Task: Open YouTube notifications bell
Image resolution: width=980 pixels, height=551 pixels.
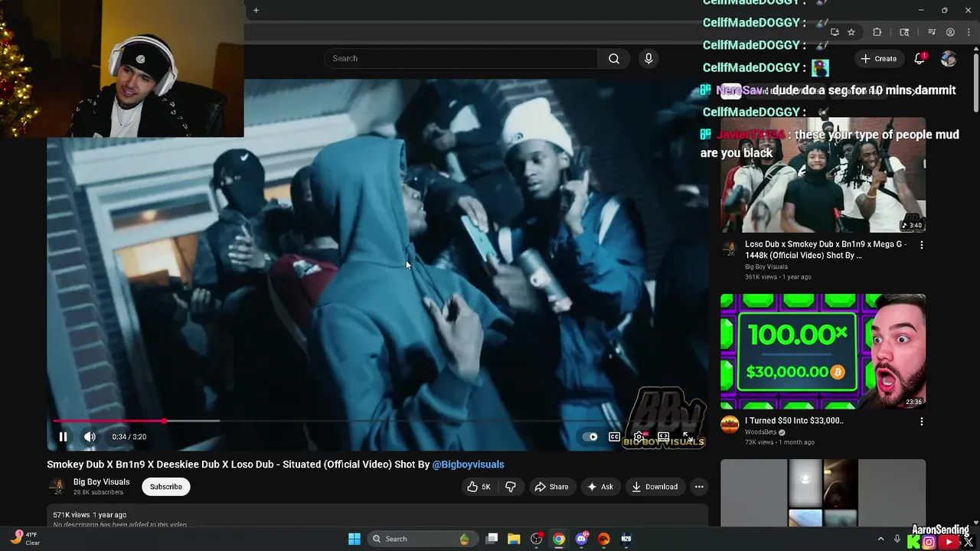Action: point(920,59)
